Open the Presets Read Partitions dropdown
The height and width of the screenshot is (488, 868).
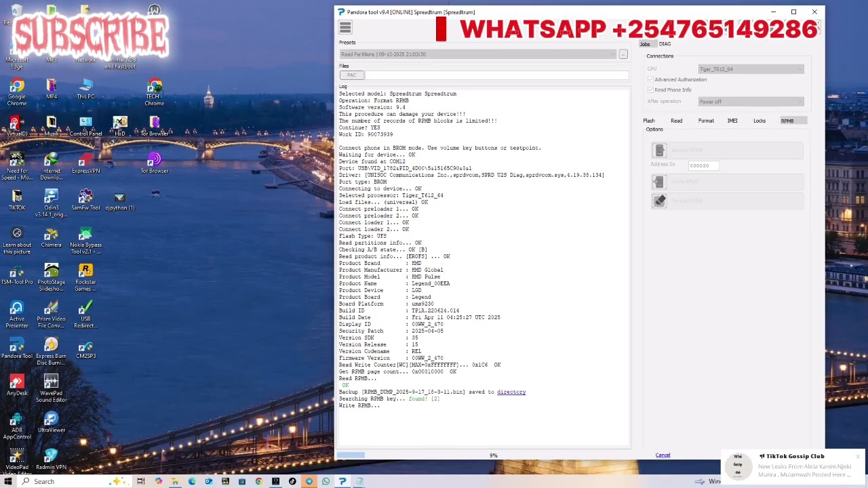477,54
